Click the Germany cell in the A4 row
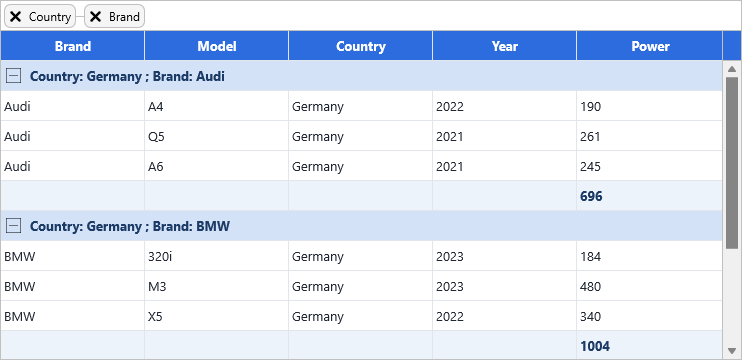 (x=361, y=106)
